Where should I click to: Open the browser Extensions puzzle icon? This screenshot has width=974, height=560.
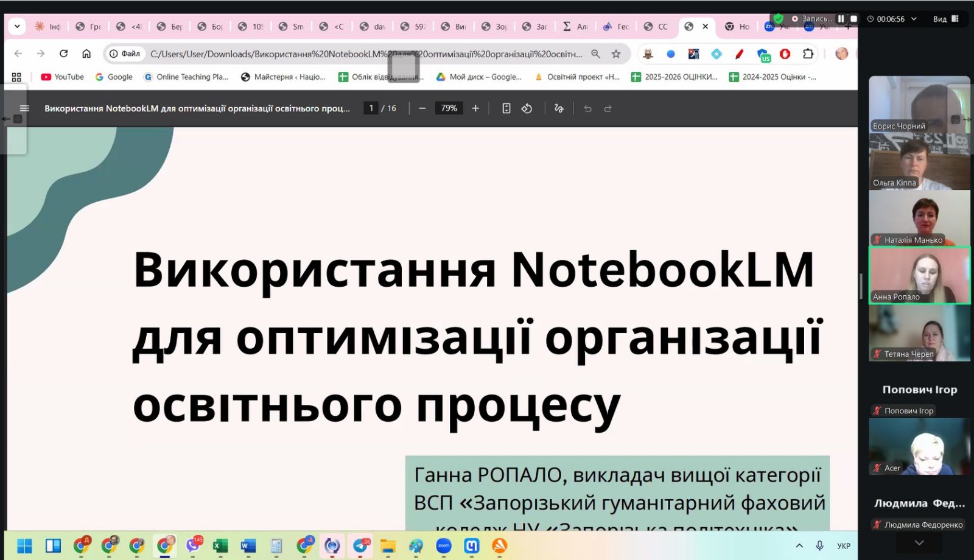point(808,54)
